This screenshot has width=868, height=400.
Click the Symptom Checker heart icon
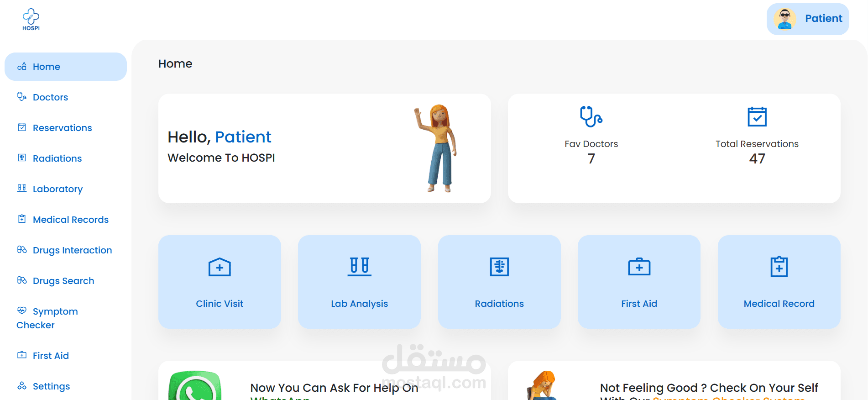[22, 311]
